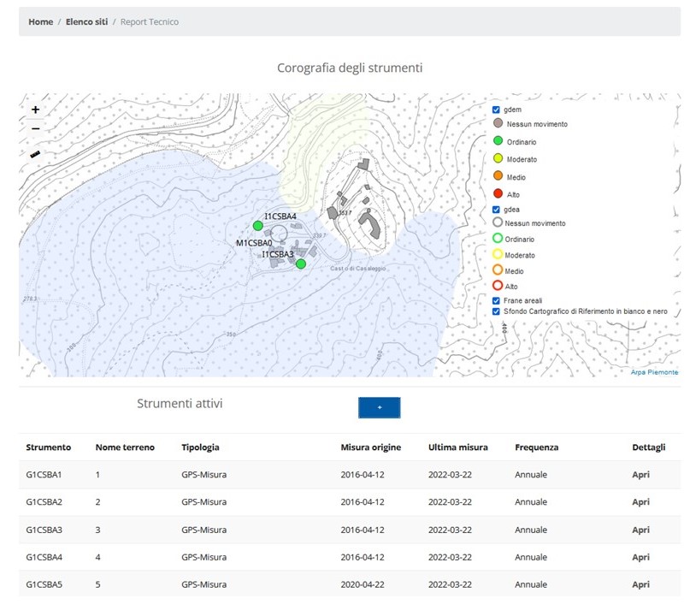Image resolution: width=690 pixels, height=616 pixels.
Task: Click the Dettagli column header
Action: pyautogui.click(x=649, y=447)
